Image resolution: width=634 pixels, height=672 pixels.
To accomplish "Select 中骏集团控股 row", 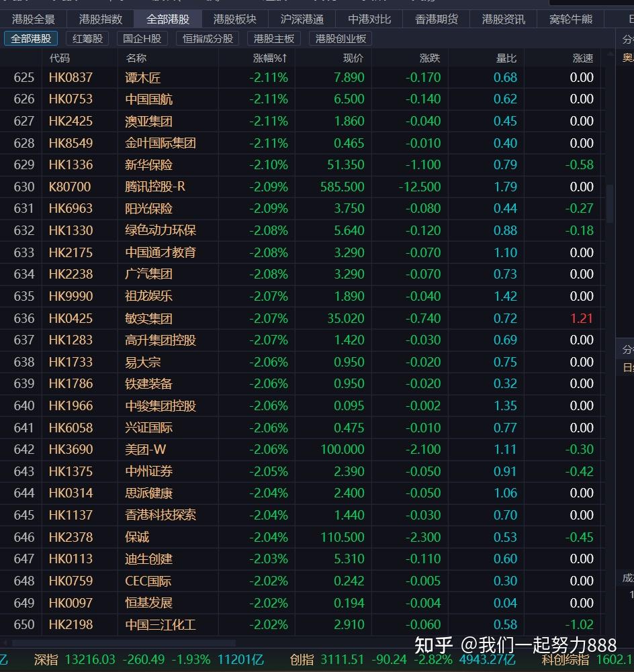I will click(x=302, y=406).
